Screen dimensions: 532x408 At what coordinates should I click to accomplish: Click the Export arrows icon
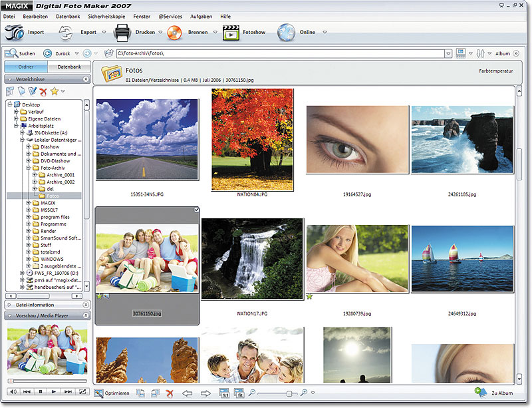(x=66, y=32)
